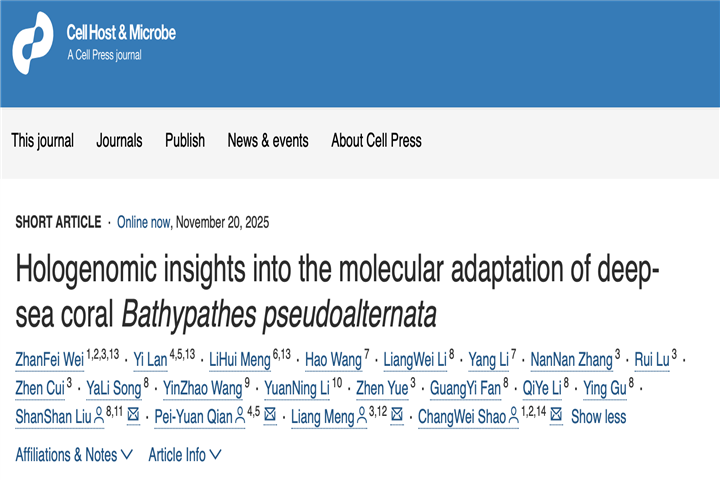Click the Cell Host & Microbe title text
Image resolution: width=720 pixels, height=480 pixels.
121,33
